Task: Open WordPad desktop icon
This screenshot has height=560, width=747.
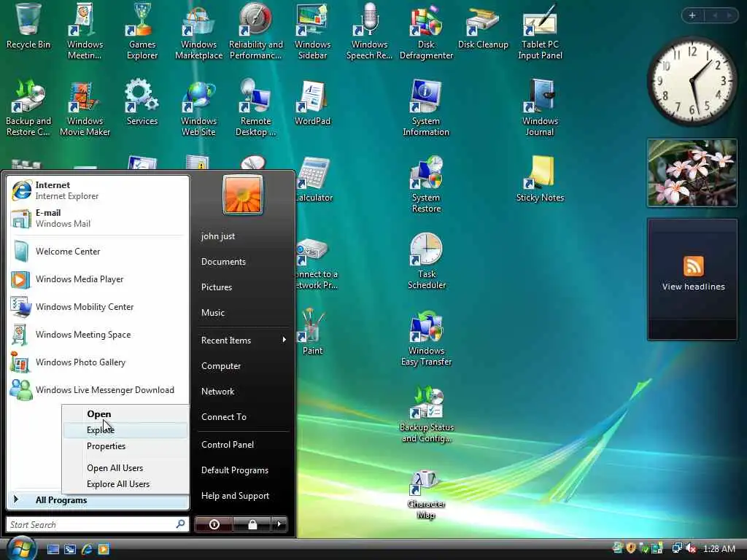Action: pos(312,103)
